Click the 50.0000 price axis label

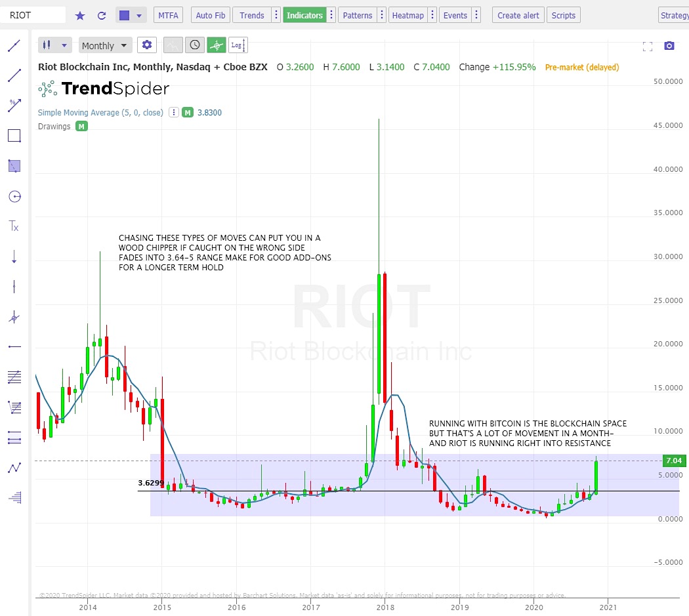(668, 81)
